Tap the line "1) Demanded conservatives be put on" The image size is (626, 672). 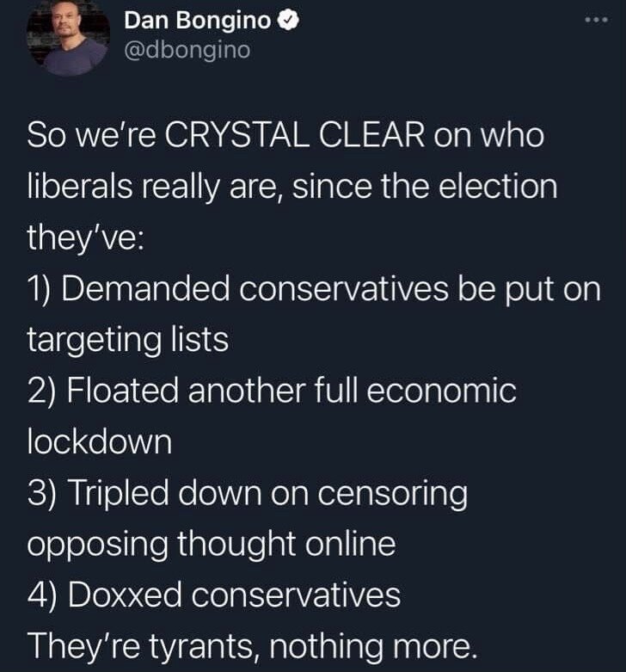pyautogui.click(x=314, y=289)
